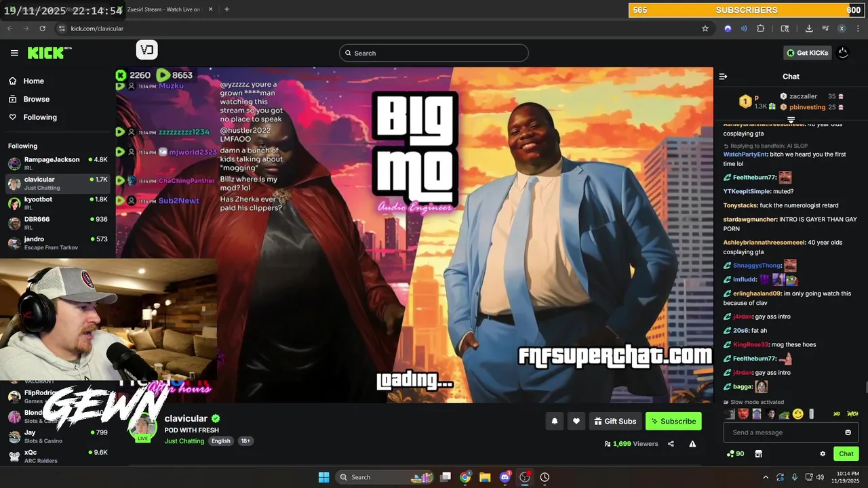
Task: Open clavicular's profile picture with LIVE badge
Action: pyautogui.click(x=143, y=428)
